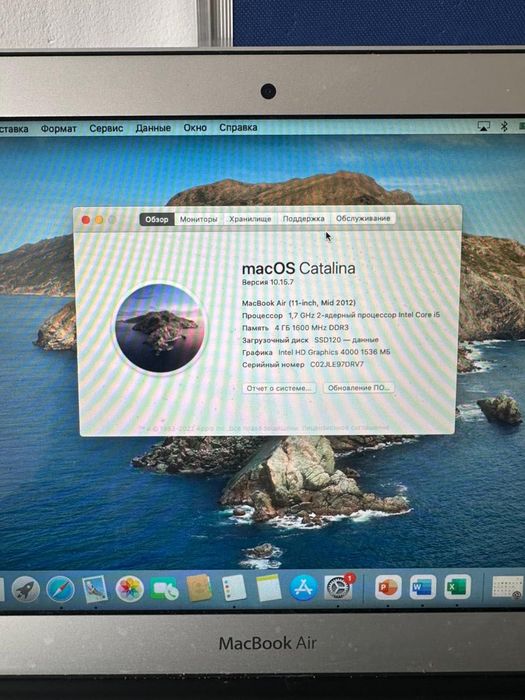Viewport: 525px width, 700px height.
Task: Open the Окно menu
Action: (x=195, y=128)
